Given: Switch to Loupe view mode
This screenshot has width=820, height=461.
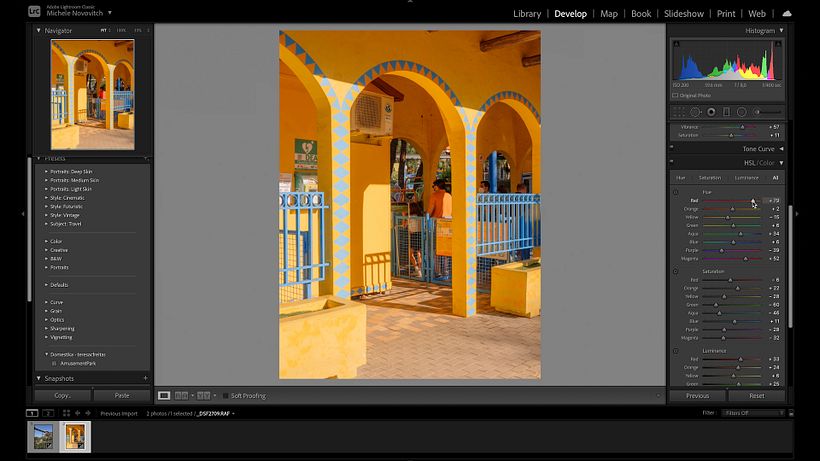Looking at the screenshot, I should (x=164, y=396).
